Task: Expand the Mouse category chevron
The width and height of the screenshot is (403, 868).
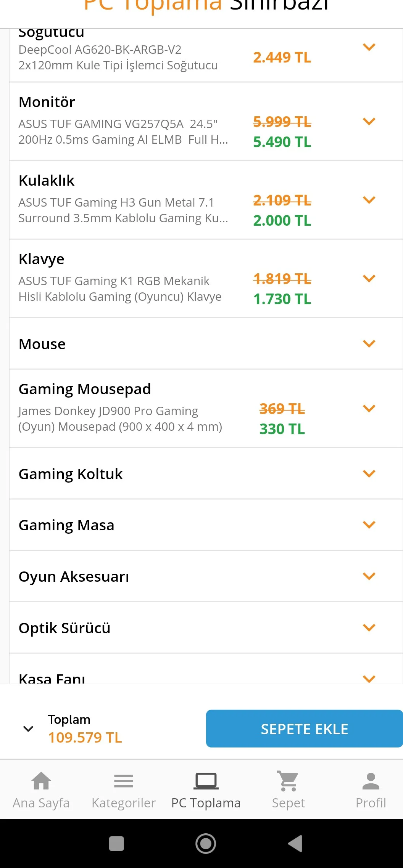Action: point(369,344)
